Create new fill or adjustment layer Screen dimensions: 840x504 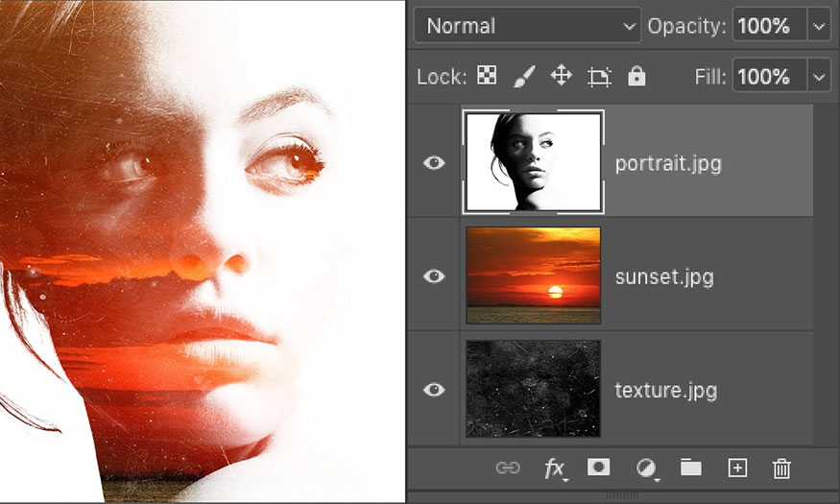pos(647,468)
